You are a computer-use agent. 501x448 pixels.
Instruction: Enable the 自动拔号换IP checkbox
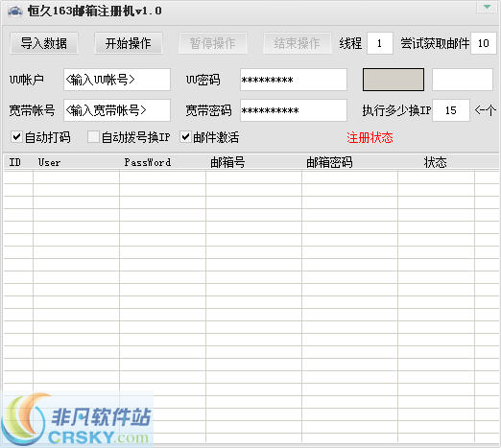coord(93,137)
